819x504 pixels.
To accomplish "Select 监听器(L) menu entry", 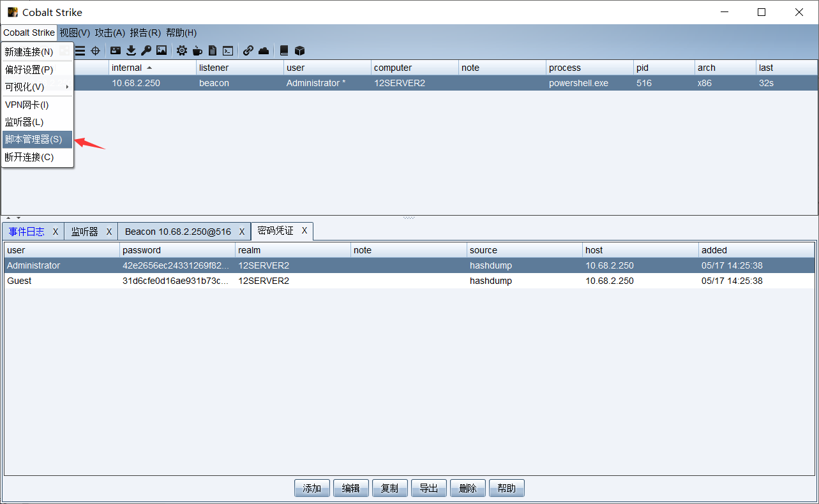I will (38, 122).
